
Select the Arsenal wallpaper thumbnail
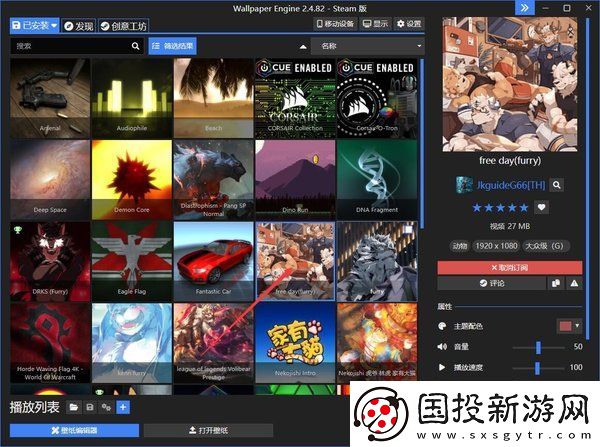(x=50, y=98)
